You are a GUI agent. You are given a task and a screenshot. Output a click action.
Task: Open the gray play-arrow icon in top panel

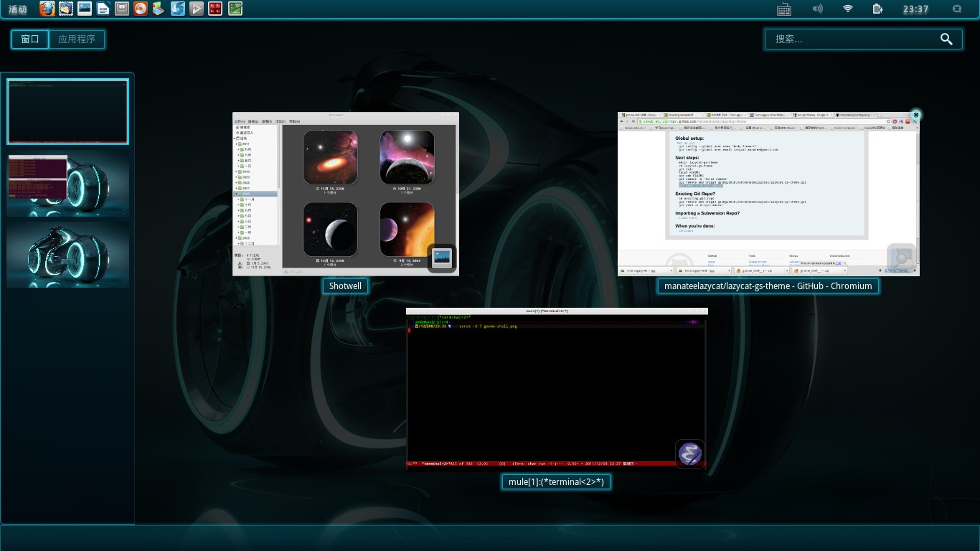click(197, 9)
